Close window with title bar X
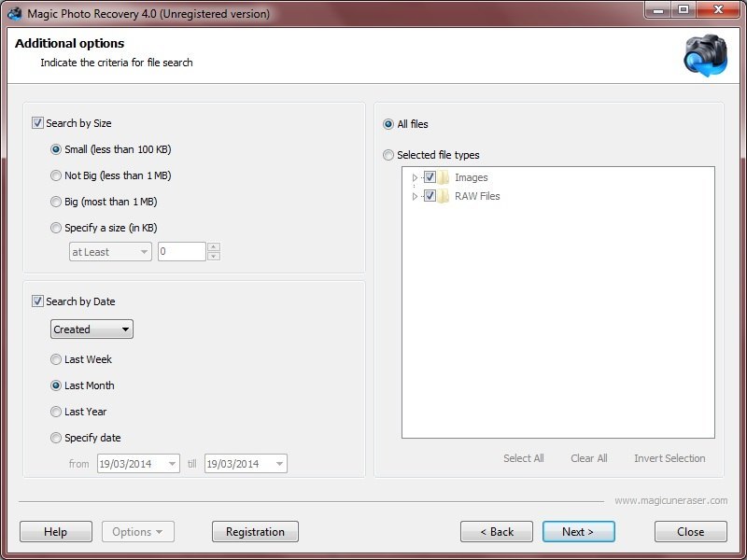Viewport: 747px width, 560px height. (x=718, y=10)
